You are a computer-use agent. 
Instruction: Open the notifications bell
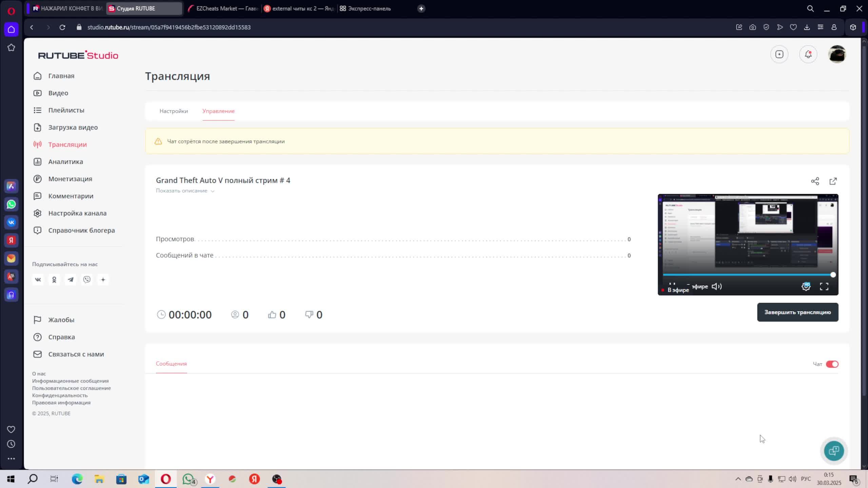(x=808, y=54)
